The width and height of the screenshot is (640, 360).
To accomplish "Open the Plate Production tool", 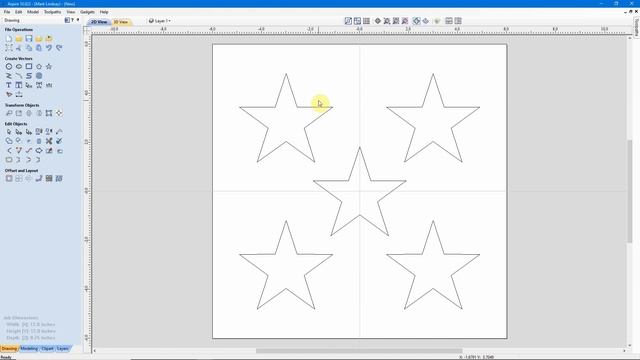I will click(x=59, y=178).
